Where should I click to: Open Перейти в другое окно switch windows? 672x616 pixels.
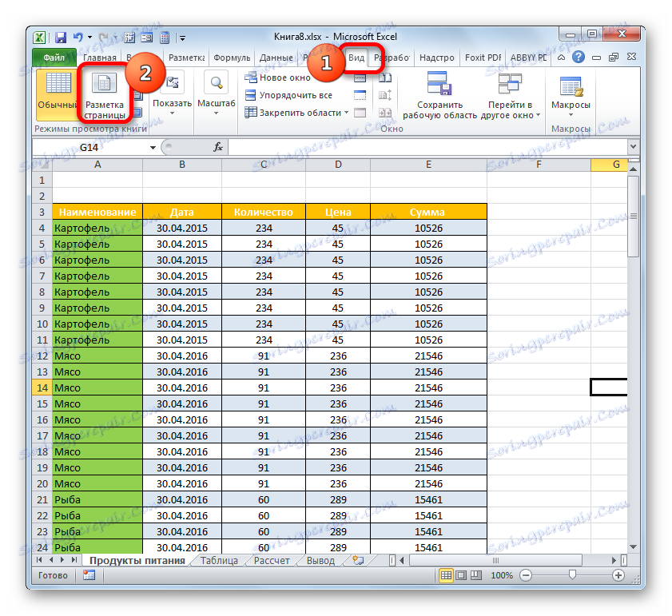[x=510, y=95]
